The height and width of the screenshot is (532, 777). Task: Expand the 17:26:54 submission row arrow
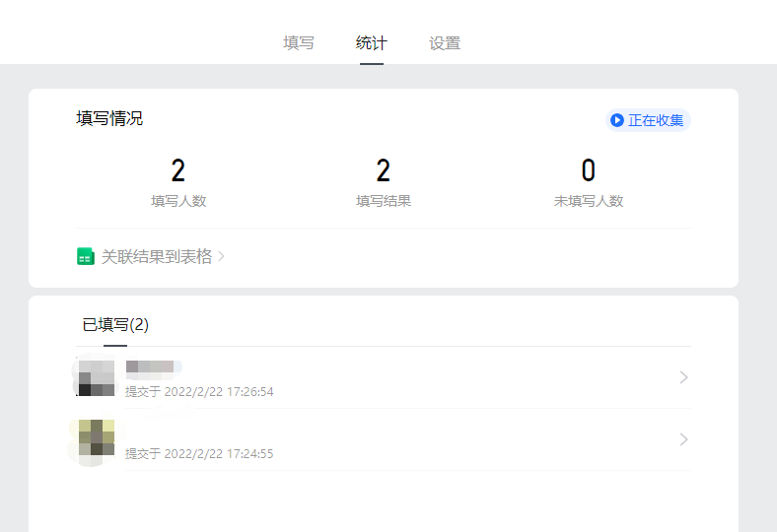(683, 377)
